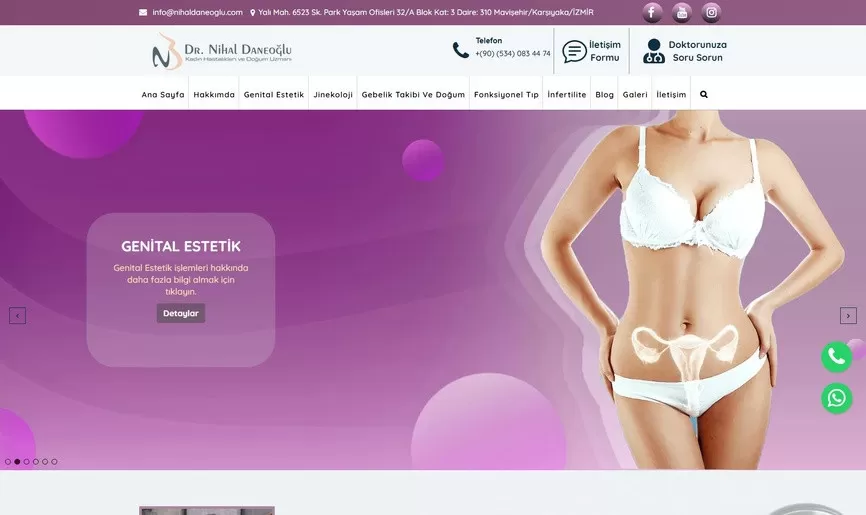Select the second slider dot
The height and width of the screenshot is (515, 866).
tap(17, 461)
